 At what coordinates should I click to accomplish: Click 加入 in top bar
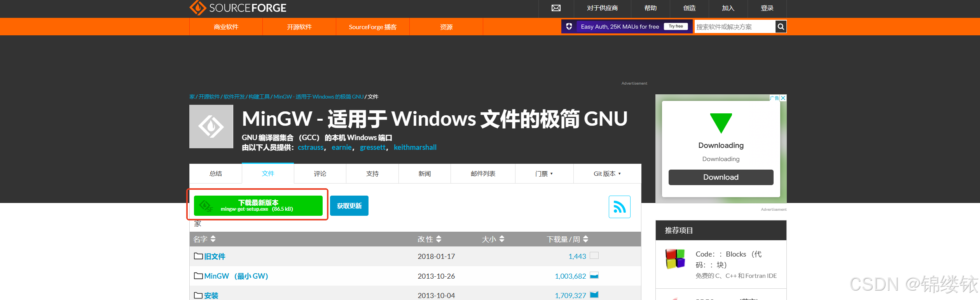(x=728, y=8)
